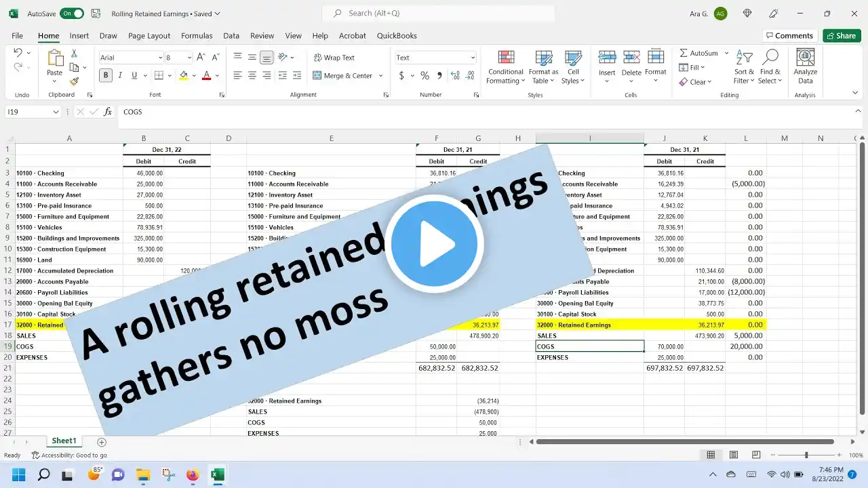Open the File menu
Viewport: 868px width, 488px height.
17,36
